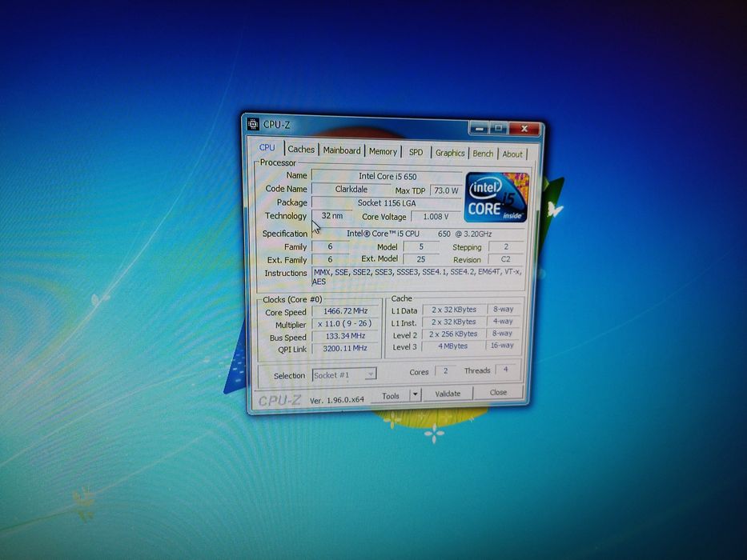
Task: Click the Core Speed value '1466.72 MHz'
Action: click(345, 311)
